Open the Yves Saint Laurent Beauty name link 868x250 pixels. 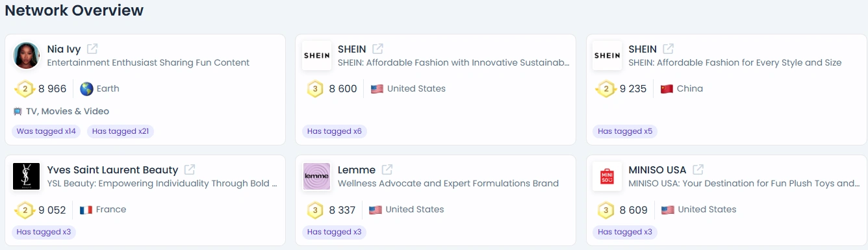click(x=112, y=169)
